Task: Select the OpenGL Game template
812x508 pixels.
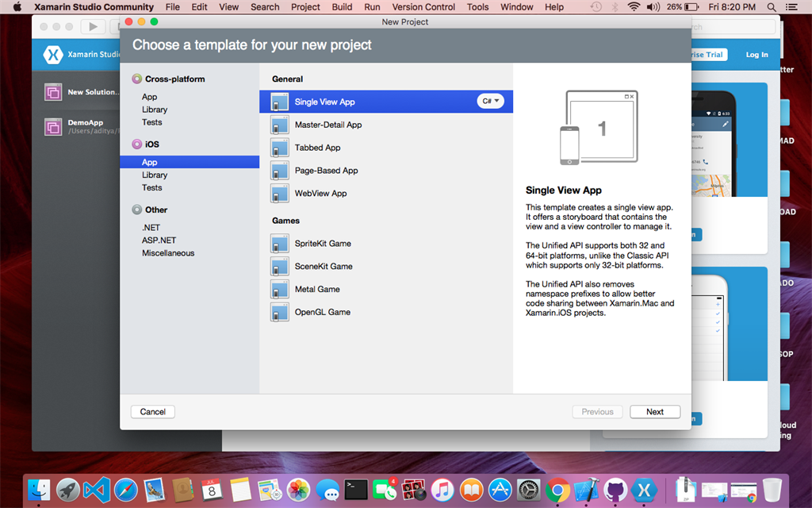Action: [386, 311]
